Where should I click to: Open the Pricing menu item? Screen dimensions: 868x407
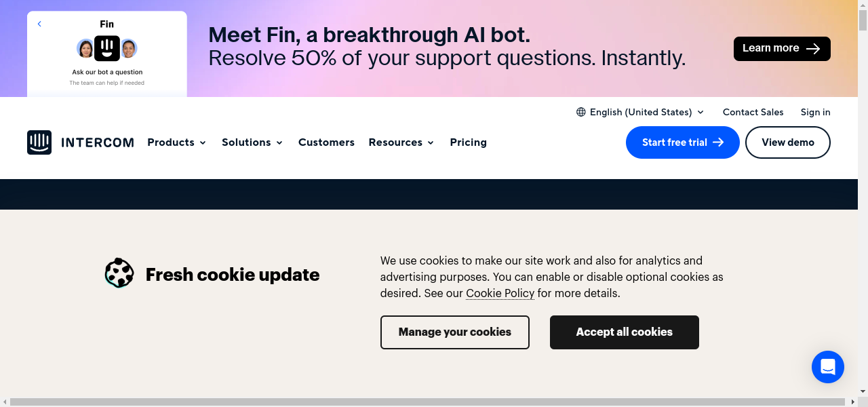(x=468, y=142)
